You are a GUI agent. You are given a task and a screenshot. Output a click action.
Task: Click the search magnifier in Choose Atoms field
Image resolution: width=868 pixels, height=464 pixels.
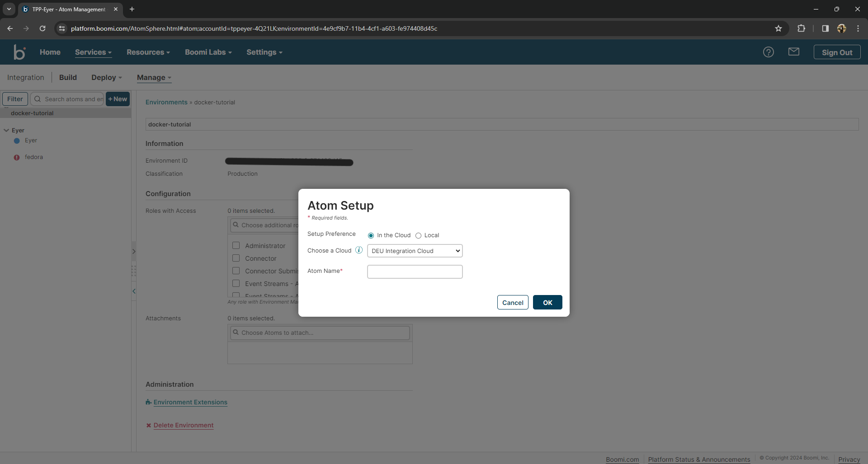[x=236, y=333]
